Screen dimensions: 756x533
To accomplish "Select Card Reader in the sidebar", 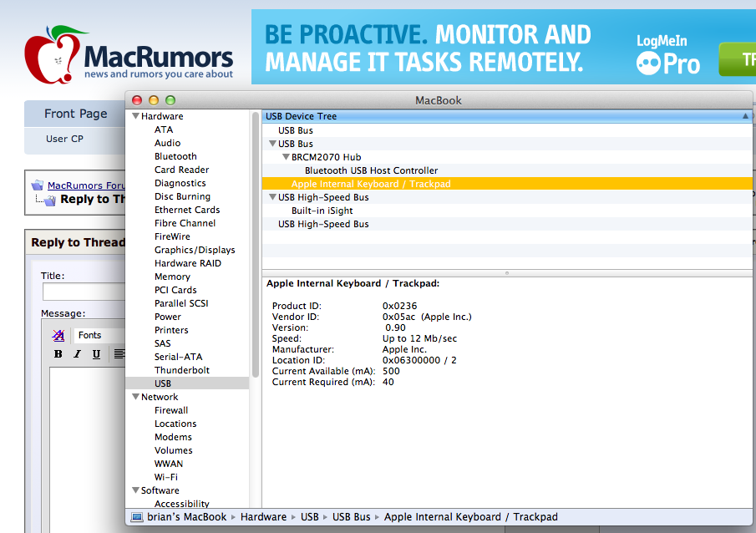I will (x=182, y=170).
